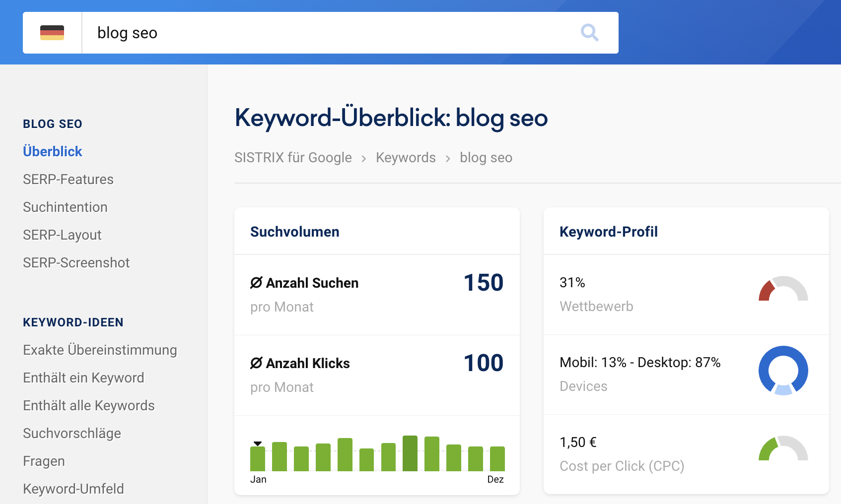Click the 'Cost per Click (CPC)' label

point(622,466)
